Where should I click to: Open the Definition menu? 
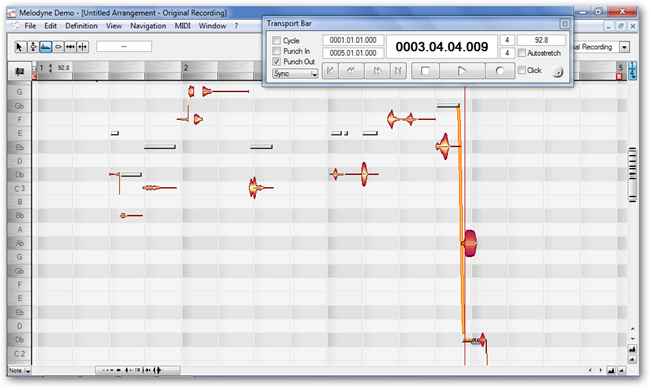coord(81,26)
